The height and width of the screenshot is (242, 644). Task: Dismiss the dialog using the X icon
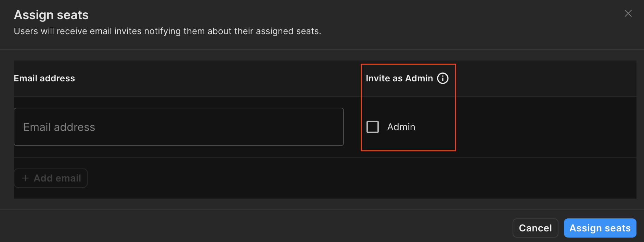(x=628, y=14)
